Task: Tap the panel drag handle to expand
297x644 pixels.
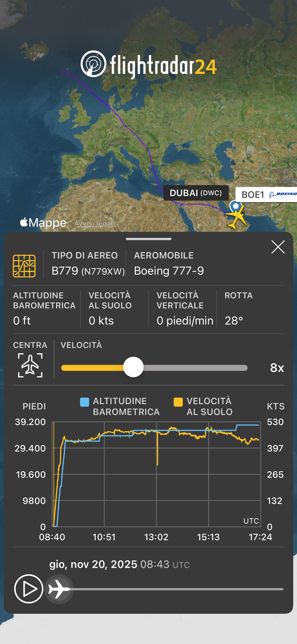Action: coord(149,239)
